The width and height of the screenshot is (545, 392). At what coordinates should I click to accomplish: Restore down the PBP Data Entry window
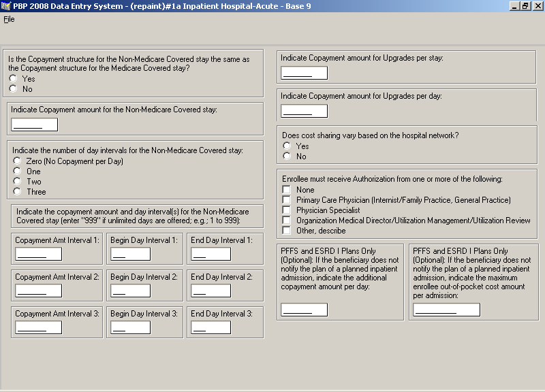pyautogui.click(x=525, y=6)
